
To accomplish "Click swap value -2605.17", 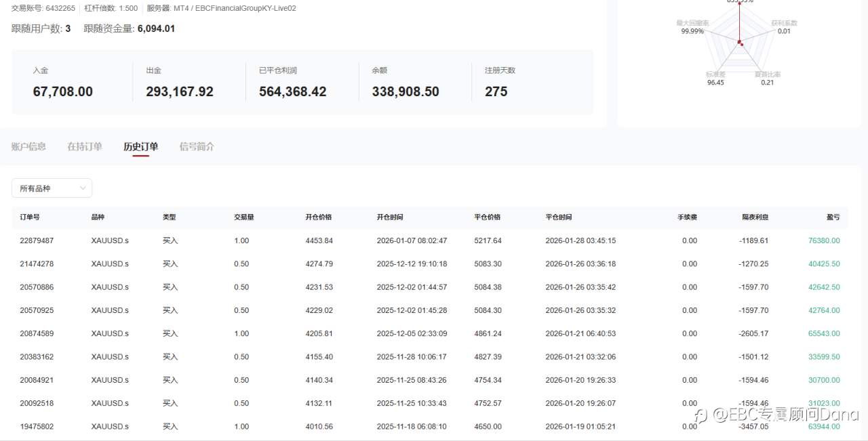I will click(x=753, y=333).
